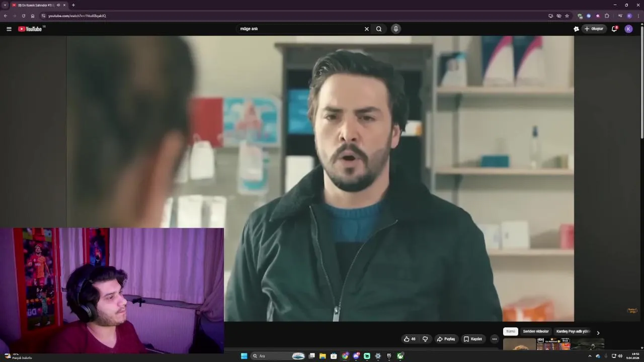This screenshot has width=644, height=362.
Task: Click the crossed-eye icon in address bar
Action: [x=558, y=16]
